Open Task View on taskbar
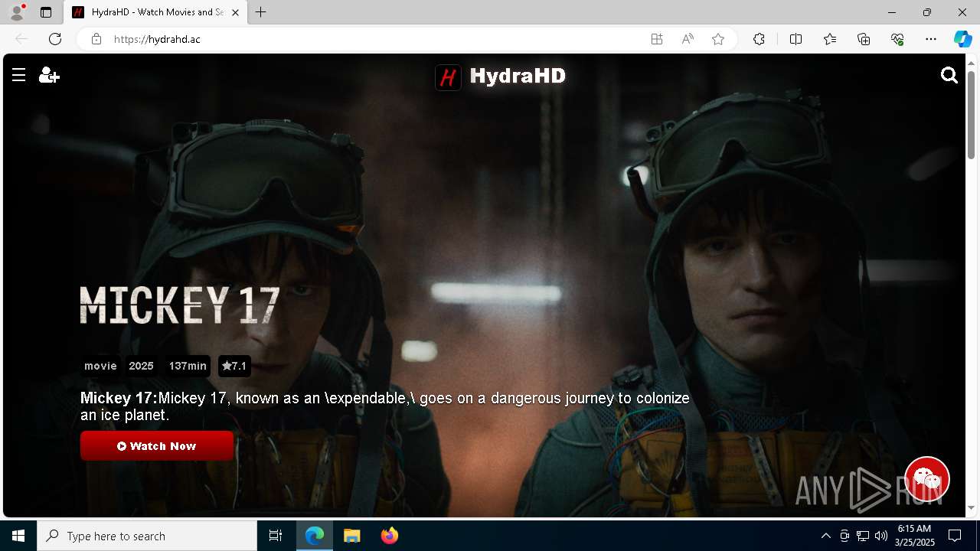This screenshot has width=980, height=551. (x=276, y=536)
